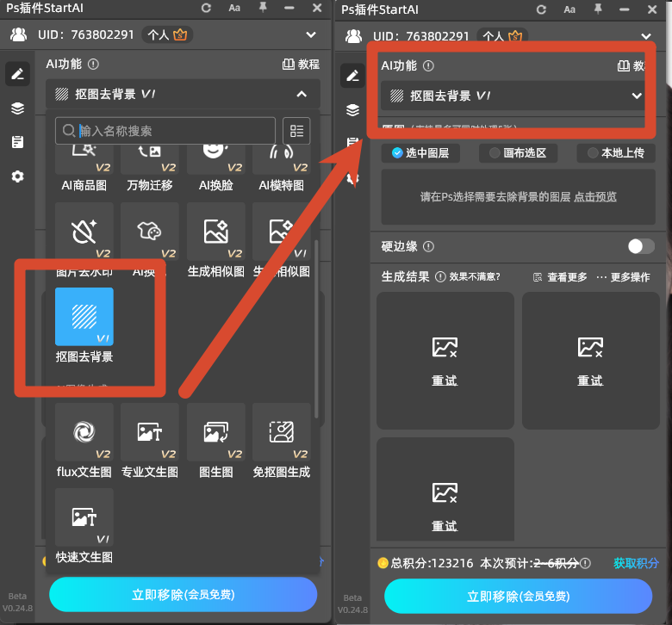The width and height of the screenshot is (672, 625).
Task: Toggle the 硬边缘 switch
Action: tap(641, 246)
